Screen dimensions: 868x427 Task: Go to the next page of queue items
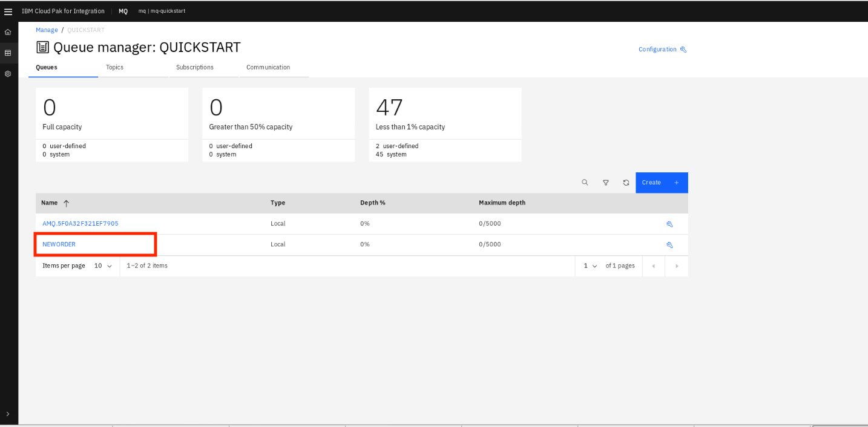tap(676, 266)
